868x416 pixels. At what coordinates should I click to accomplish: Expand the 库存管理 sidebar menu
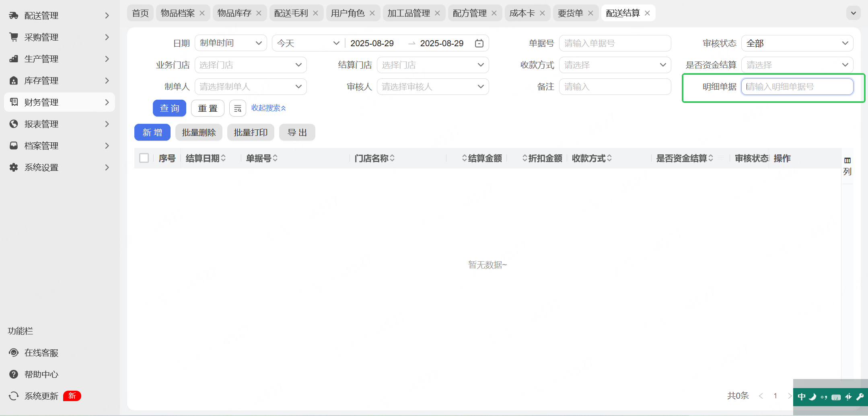(x=60, y=80)
